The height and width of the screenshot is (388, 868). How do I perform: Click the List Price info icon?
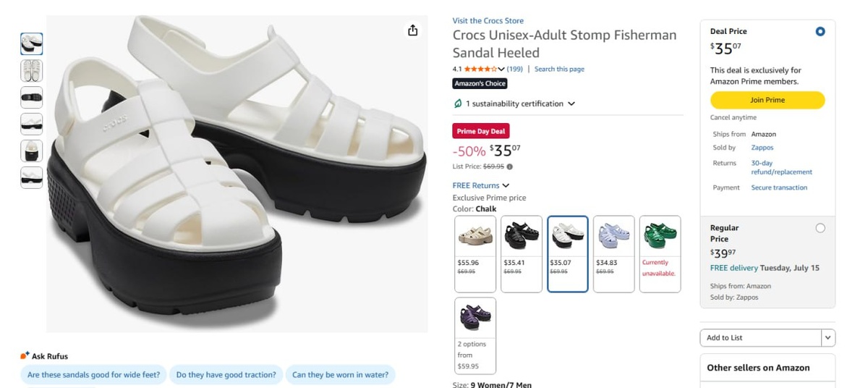coord(509,166)
